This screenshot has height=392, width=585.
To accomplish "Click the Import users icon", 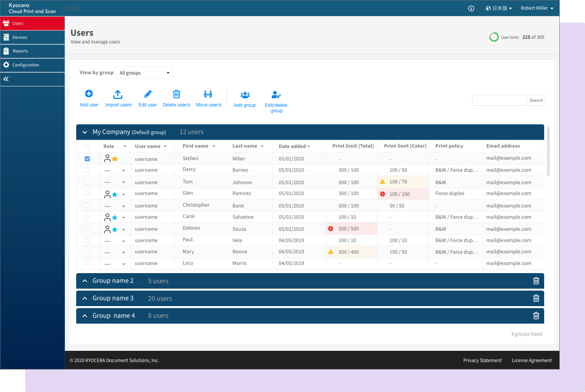I will pyautogui.click(x=118, y=94).
